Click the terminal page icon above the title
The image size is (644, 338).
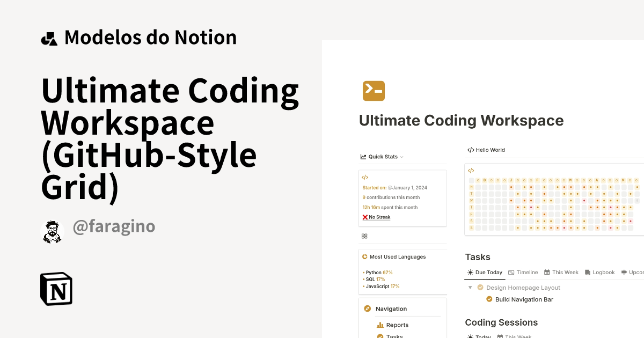click(374, 91)
